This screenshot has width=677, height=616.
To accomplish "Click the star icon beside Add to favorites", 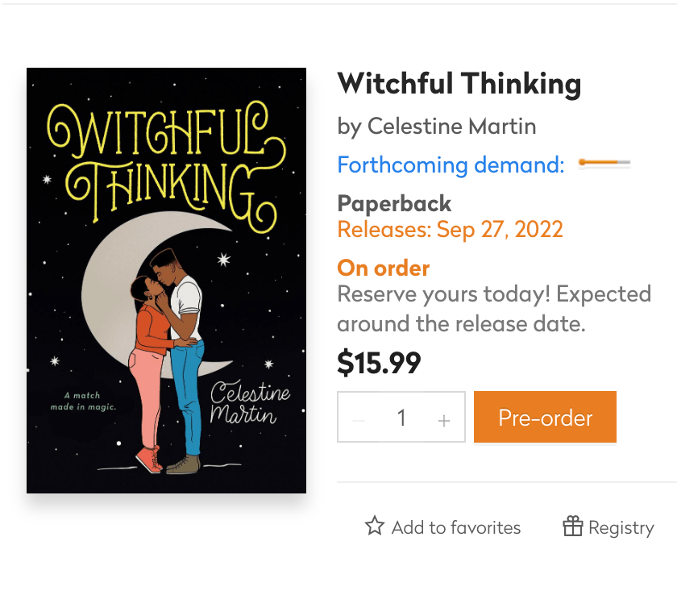I will click(375, 527).
